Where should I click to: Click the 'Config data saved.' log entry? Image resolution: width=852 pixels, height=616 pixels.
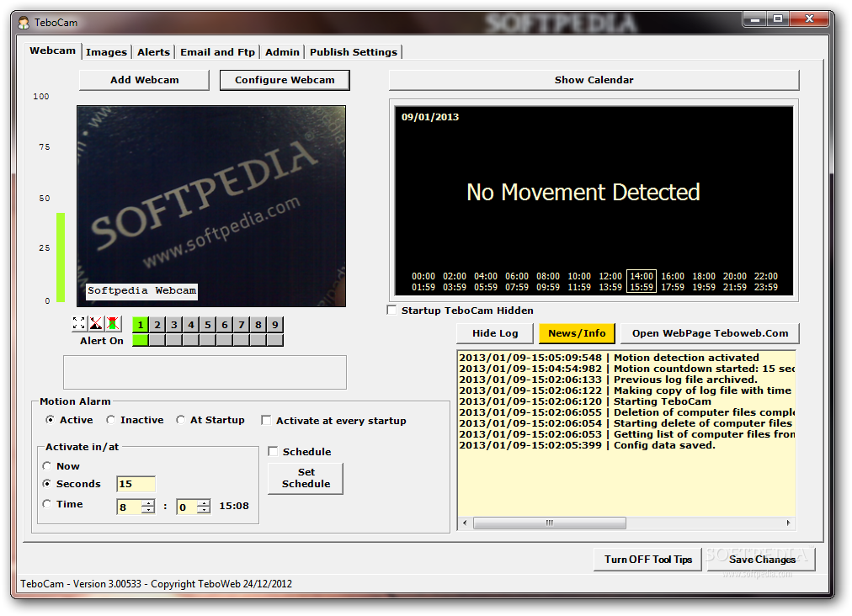588,445
